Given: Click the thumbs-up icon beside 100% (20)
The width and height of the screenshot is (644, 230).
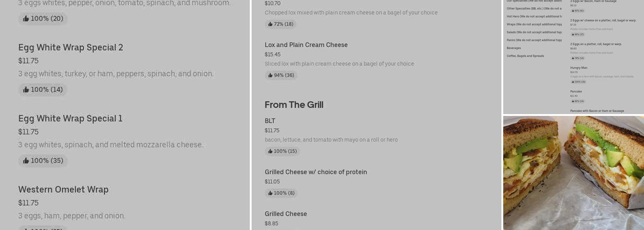Looking at the screenshot, I should (x=26, y=19).
